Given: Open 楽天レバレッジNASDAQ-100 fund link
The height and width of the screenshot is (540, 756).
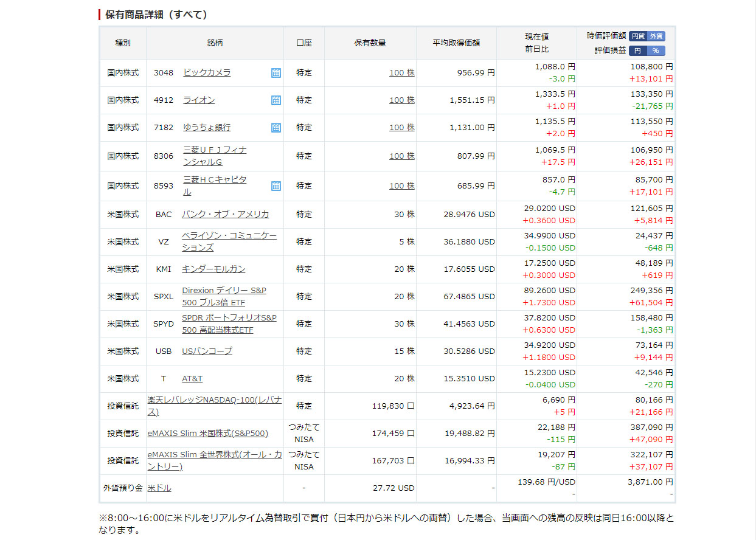Looking at the screenshot, I should (214, 406).
